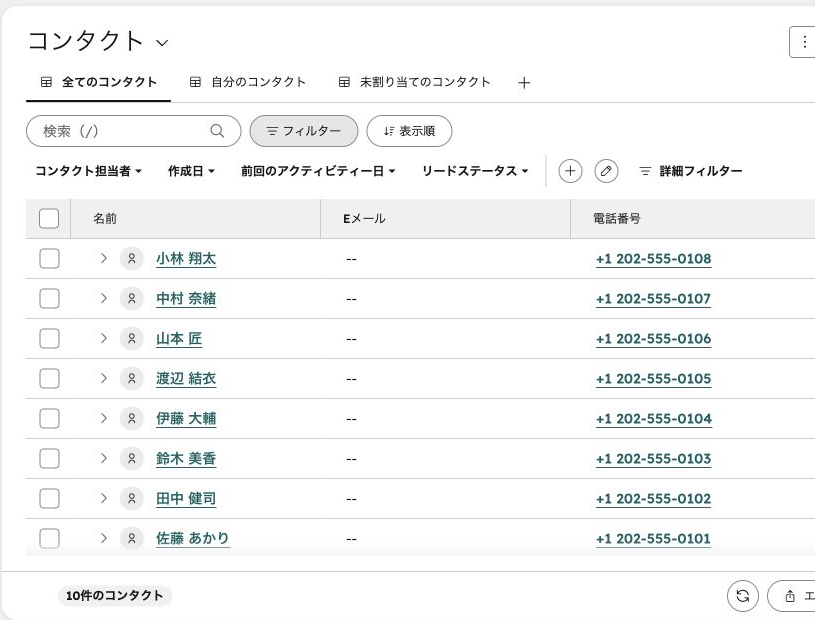Expand the 小林 翔太 row chevron
Viewport: 815px width, 620px height.
(x=103, y=258)
